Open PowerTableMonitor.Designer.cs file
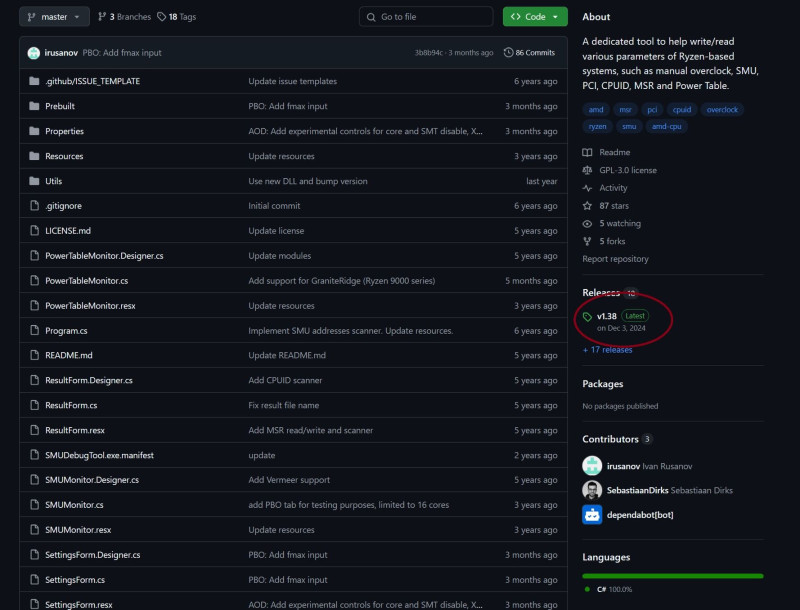 pyautogui.click(x=104, y=256)
